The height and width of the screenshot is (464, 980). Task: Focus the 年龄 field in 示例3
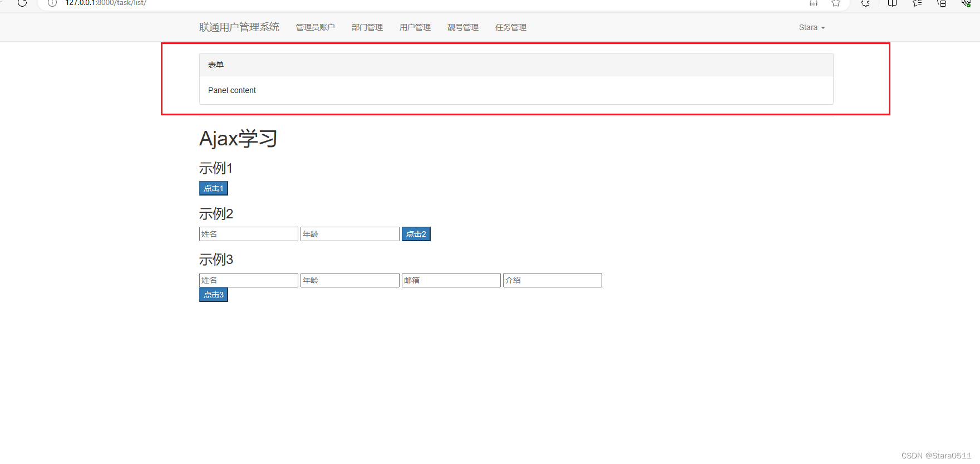point(350,280)
